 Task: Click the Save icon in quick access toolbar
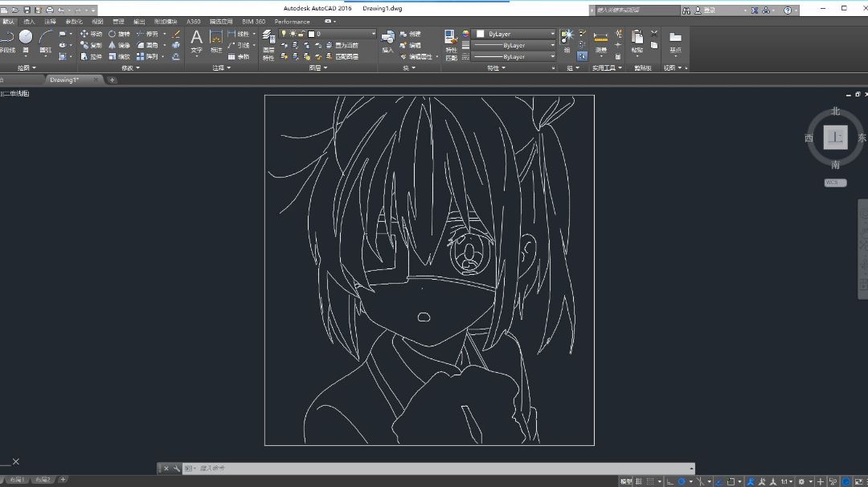point(27,10)
